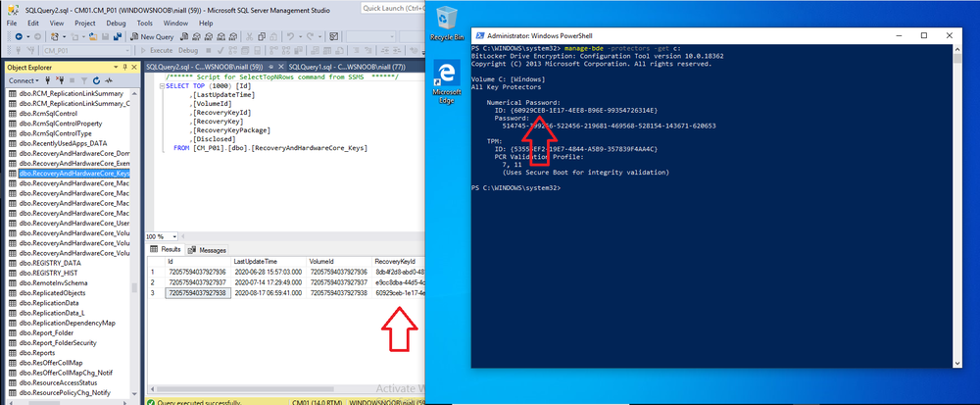
Task: Click the PowerShell window vertical scrollbar
Action: (x=958, y=206)
